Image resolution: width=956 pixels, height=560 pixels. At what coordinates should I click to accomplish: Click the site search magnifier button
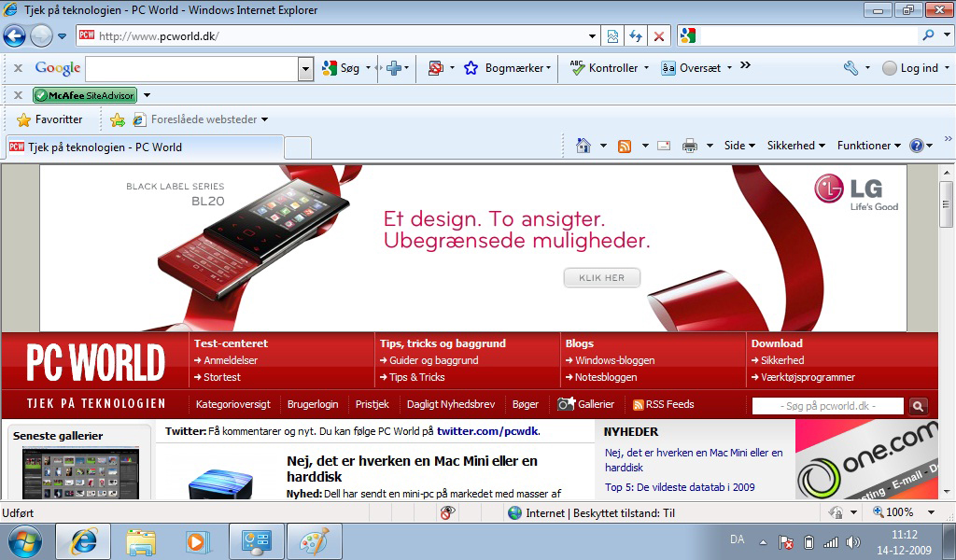919,406
